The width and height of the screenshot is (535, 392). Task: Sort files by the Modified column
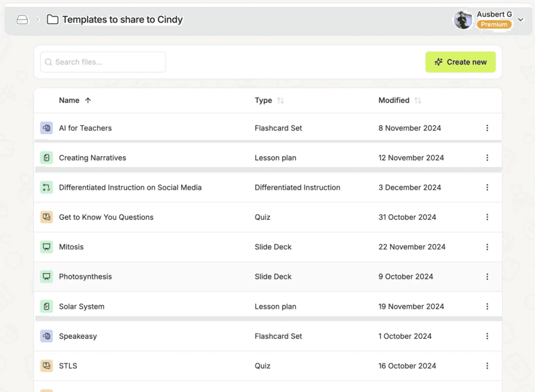coord(400,100)
